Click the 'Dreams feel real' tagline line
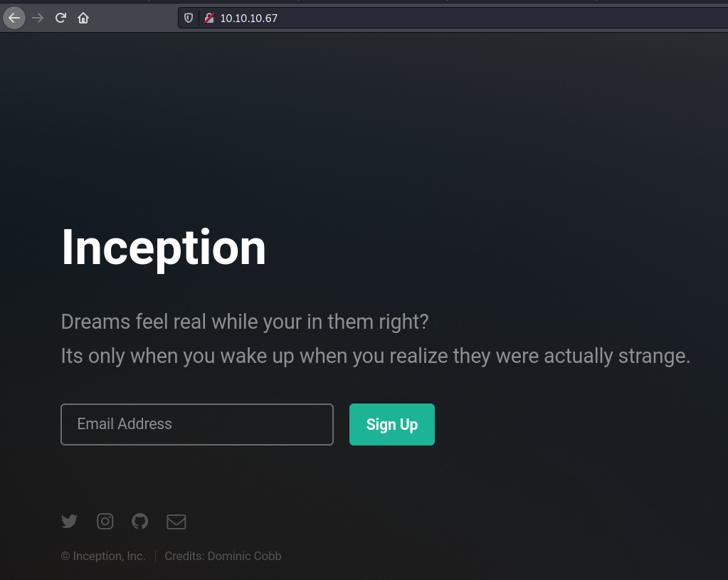Screen dimensions: 728x580 245,322
